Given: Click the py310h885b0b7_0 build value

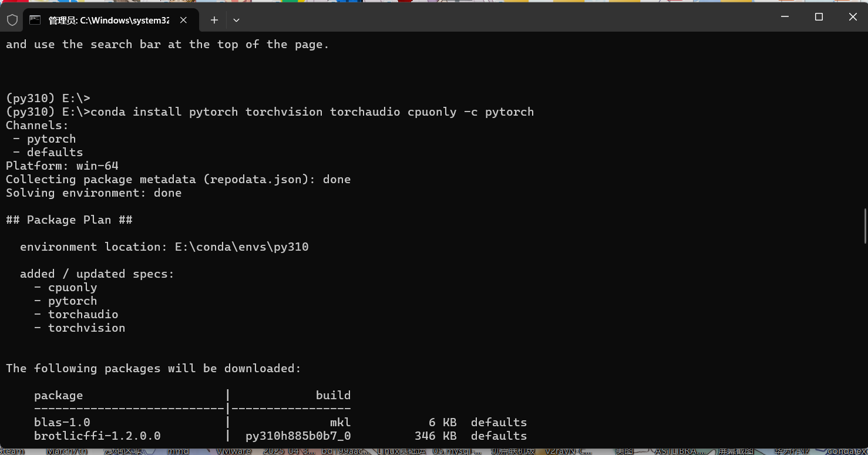Looking at the screenshot, I should click(x=298, y=436).
